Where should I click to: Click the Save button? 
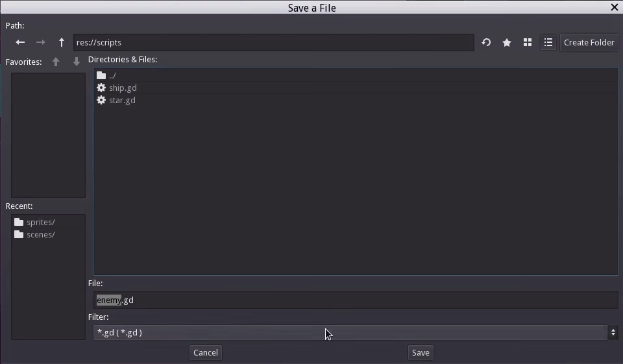pyautogui.click(x=421, y=352)
